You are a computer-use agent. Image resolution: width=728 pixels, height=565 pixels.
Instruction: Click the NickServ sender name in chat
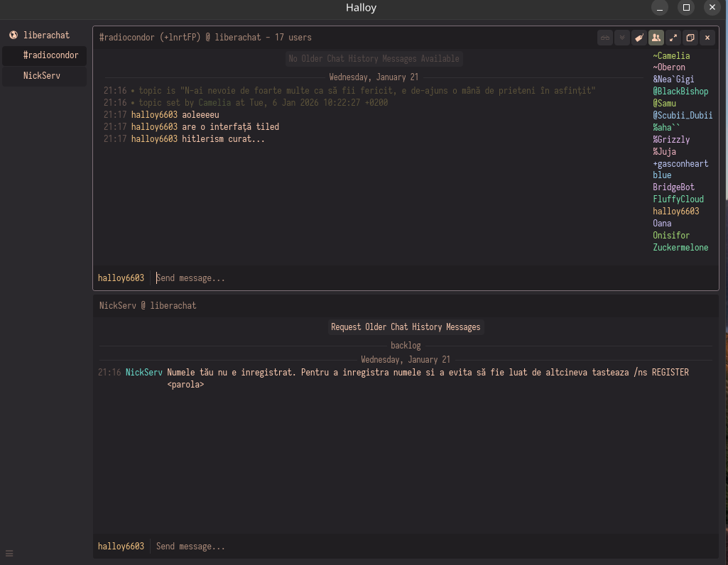(x=143, y=373)
